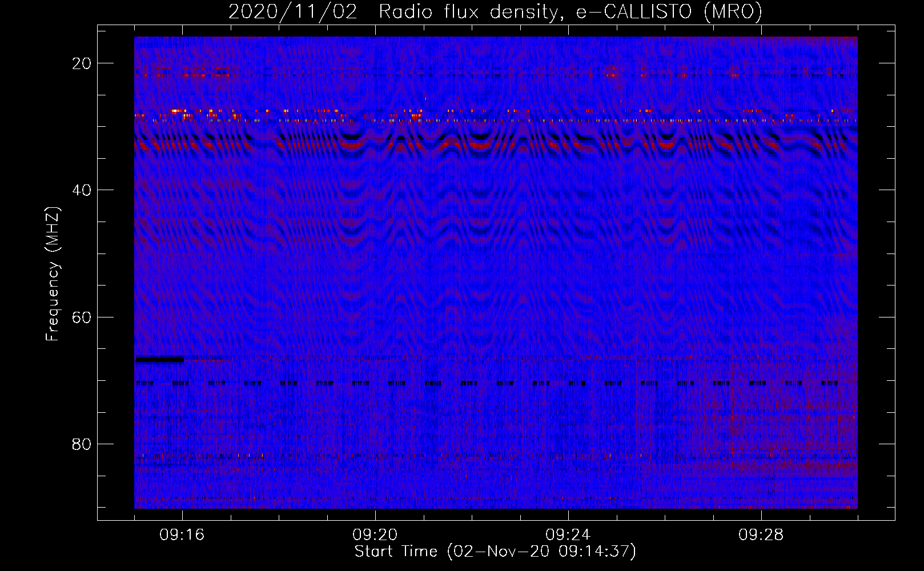Click the 80 frequency tick label

pyautogui.click(x=82, y=444)
